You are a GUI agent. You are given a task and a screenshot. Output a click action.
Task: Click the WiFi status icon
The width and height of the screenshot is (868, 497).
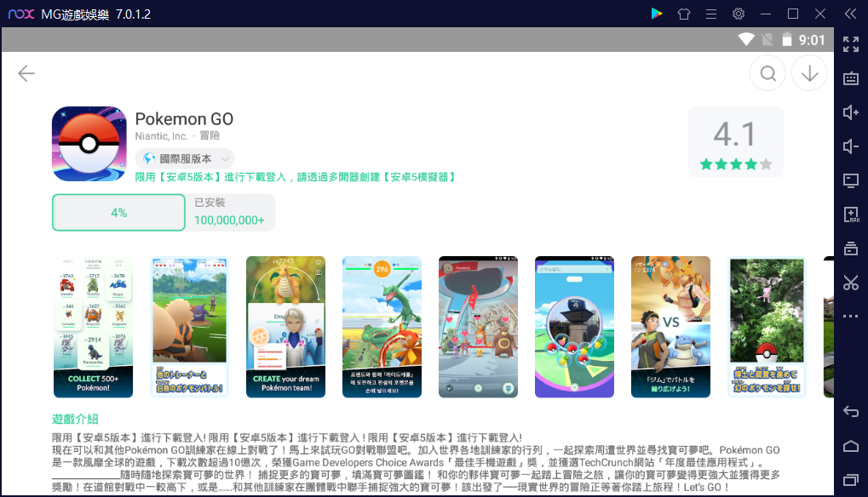(746, 39)
